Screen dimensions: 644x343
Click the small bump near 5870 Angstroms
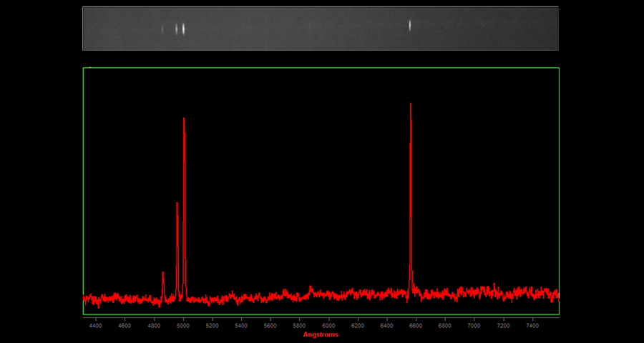tap(311, 288)
